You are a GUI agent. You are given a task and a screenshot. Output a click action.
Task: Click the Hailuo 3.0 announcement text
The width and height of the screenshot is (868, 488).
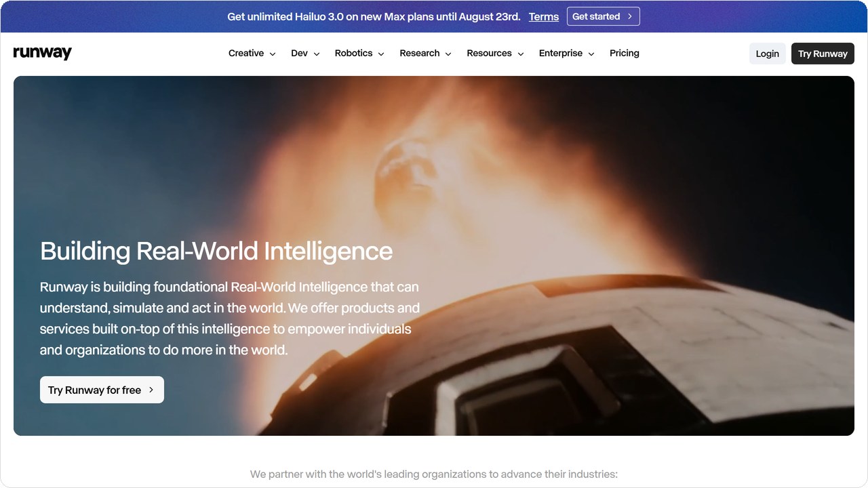click(x=374, y=17)
